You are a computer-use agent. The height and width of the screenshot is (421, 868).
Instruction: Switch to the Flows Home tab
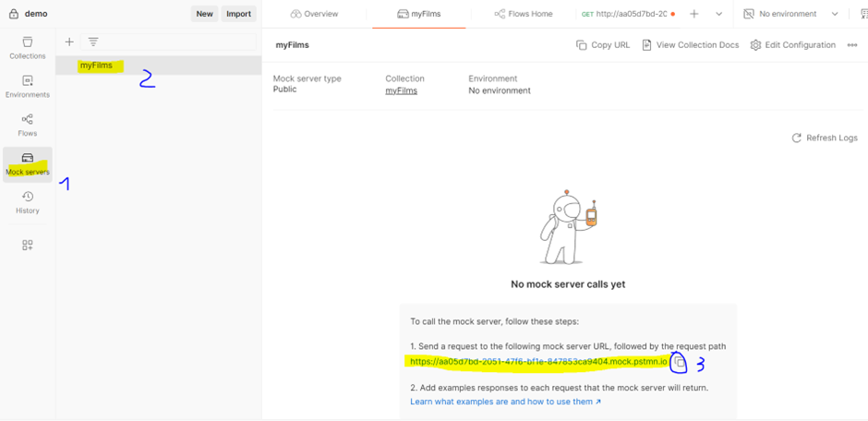point(524,14)
